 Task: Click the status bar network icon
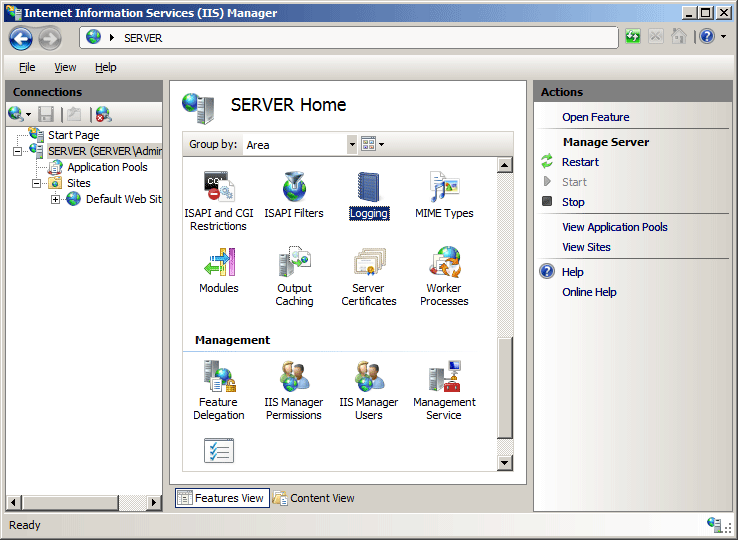click(714, 524)
